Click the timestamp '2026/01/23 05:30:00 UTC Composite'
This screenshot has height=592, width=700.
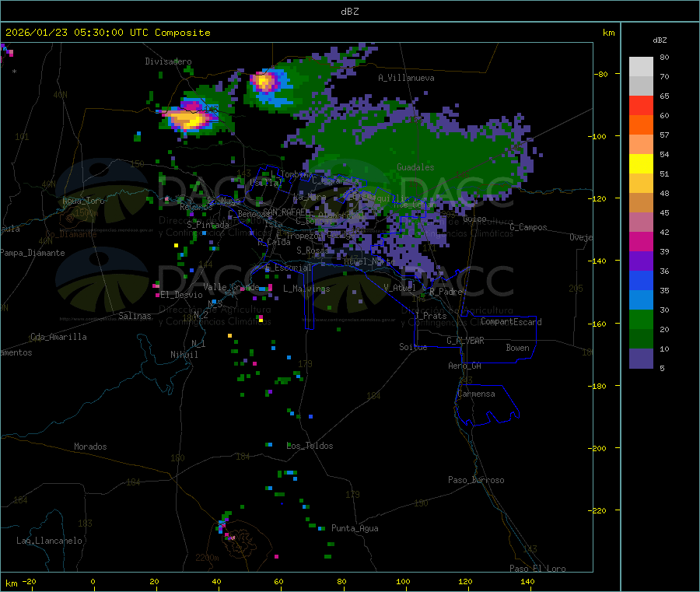point(107,33)
